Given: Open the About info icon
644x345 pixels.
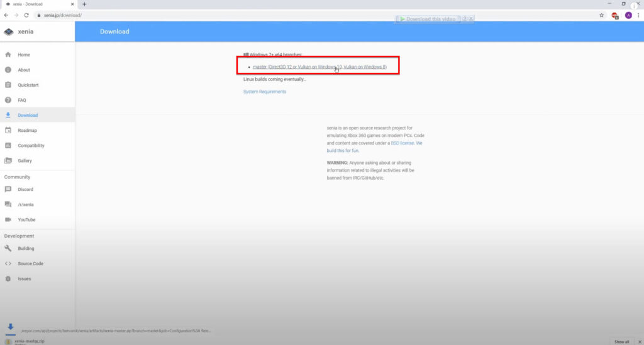Looking at the screenshot, I should (8, 70).
